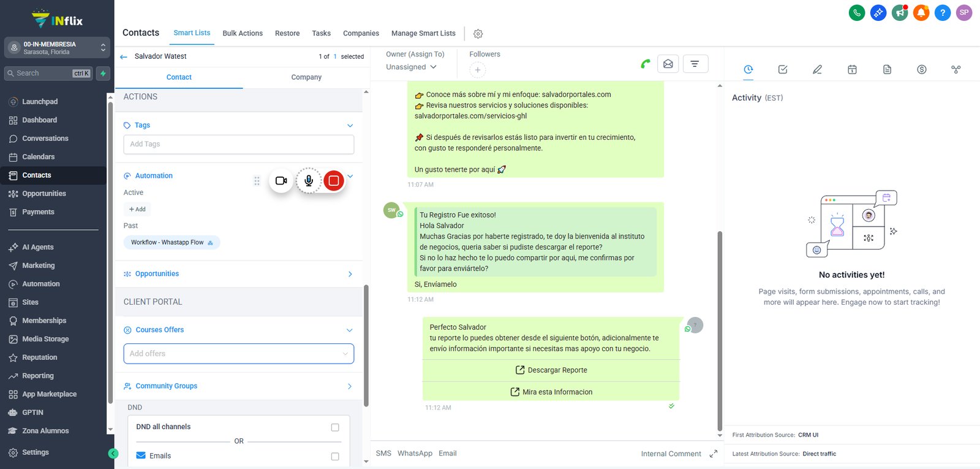Call contact with green phone icon

[646, 64]
